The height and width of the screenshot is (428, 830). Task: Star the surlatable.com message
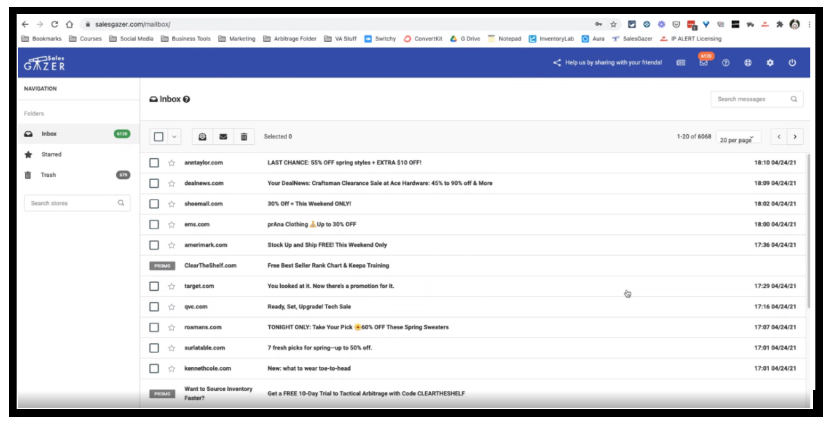(x=172, y=348)
